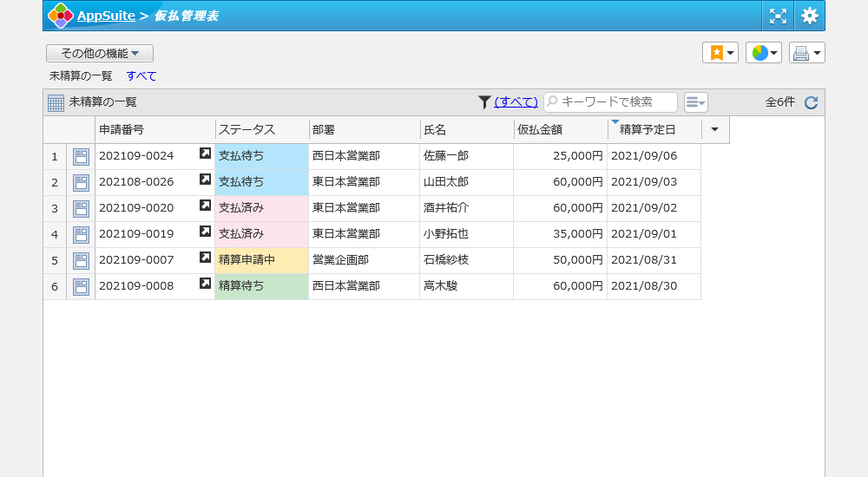868x477 pixels.
Task: Open the list display options dropdown
Action: (695, 102)
